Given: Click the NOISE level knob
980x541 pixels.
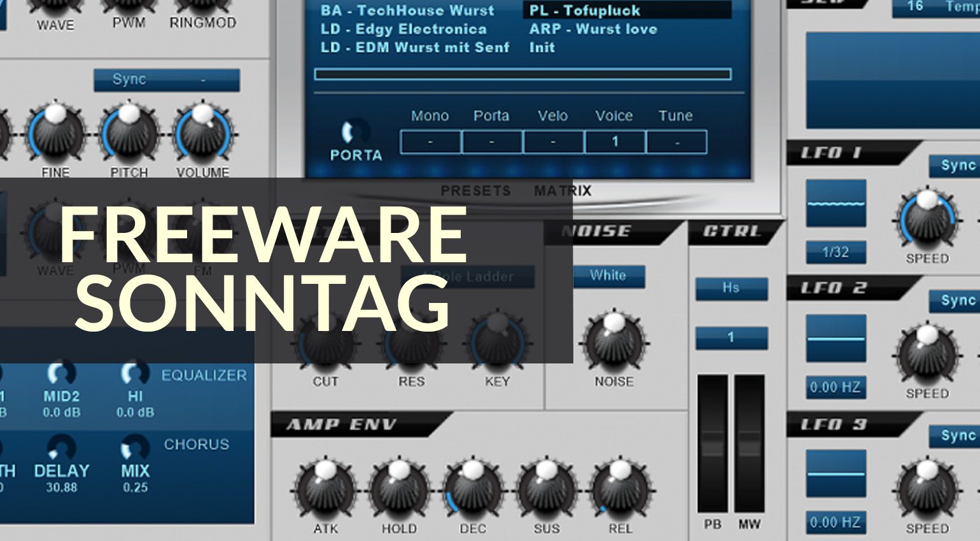Looking at the screenshot, I should click(x=614, y=342).
